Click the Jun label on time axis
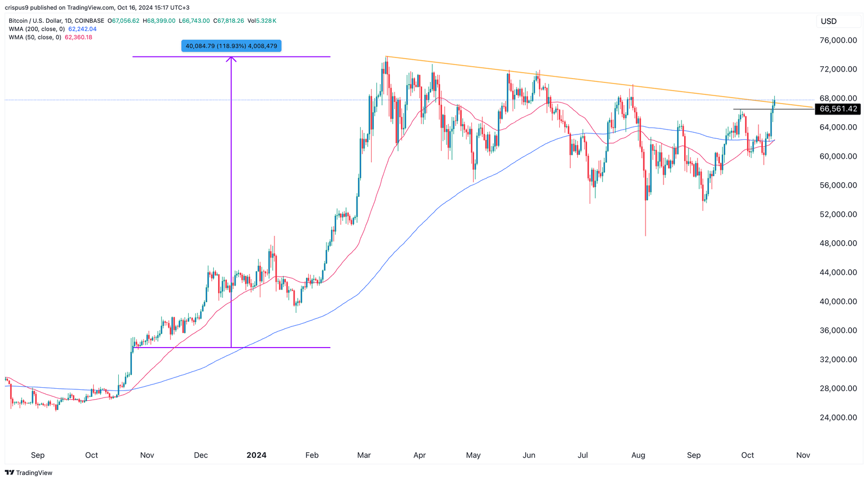Viewport: 868px width, 481px height. (x=529, y=456)
